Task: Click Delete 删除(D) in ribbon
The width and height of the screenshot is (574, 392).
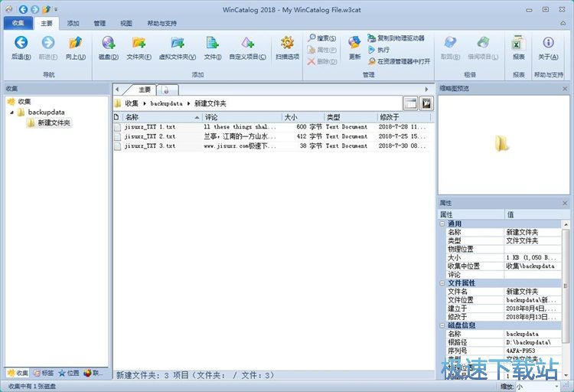Action: click(x=321, y=61)
